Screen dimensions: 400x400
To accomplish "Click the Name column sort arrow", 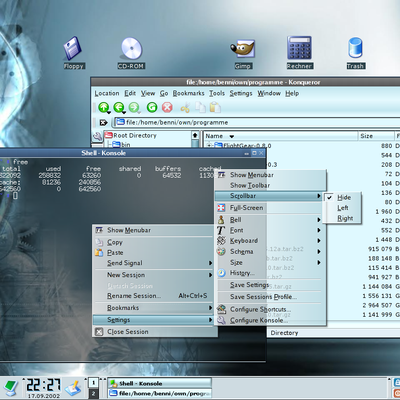I will (232, 136).
